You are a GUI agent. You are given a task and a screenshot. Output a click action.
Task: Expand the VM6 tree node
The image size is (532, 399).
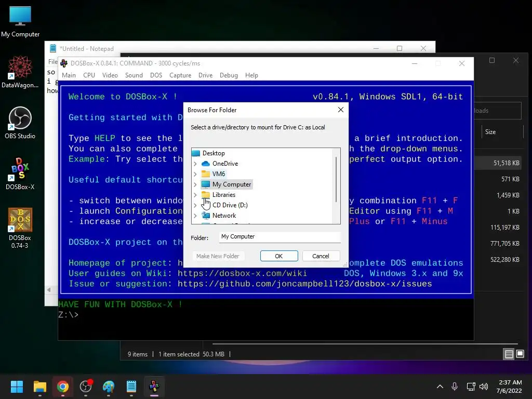(x=195, y=174)
